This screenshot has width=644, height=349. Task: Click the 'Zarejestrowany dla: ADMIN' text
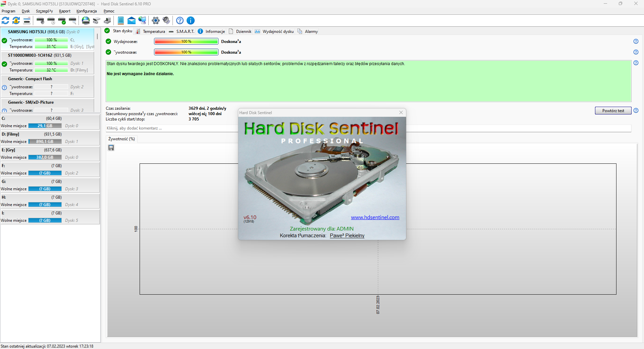point(322,229)
